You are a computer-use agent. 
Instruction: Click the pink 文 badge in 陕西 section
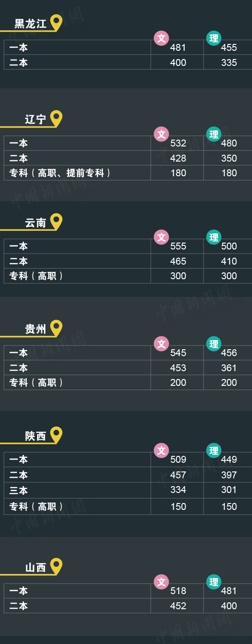point(161,451)
